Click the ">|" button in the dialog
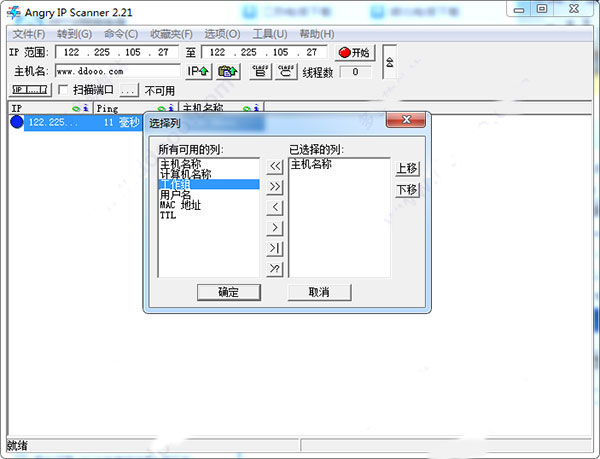 coord(275,248)
